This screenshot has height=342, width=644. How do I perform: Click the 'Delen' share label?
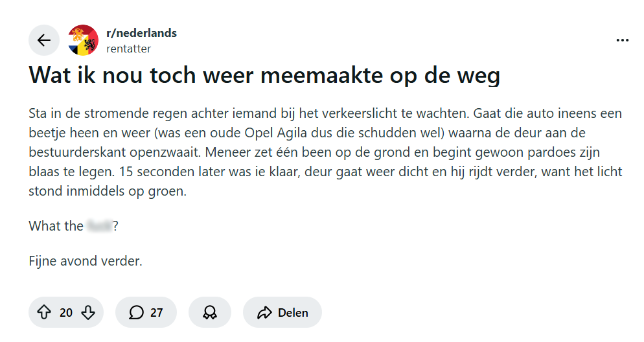pyautogui.click(x=293, y=313)
